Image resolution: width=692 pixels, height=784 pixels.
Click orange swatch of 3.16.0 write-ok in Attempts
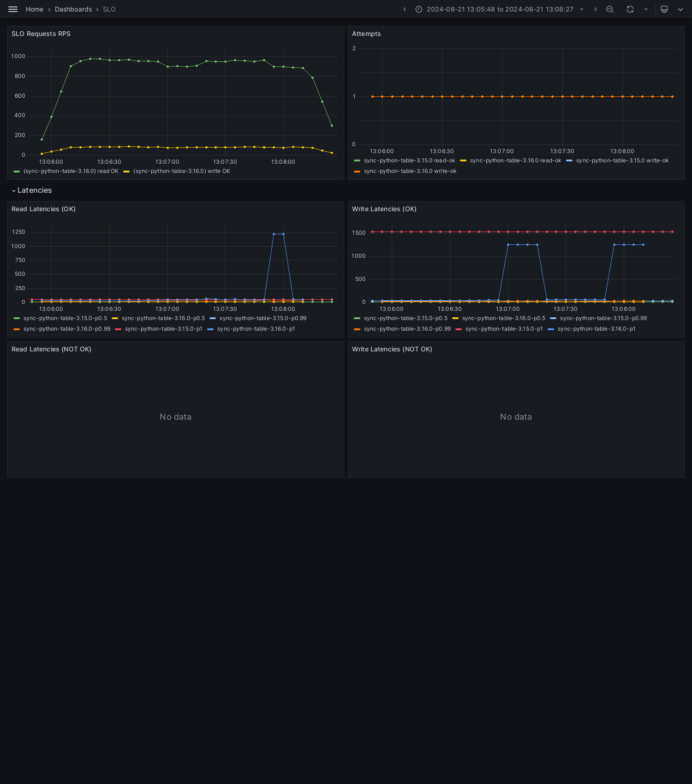(357, 171)
